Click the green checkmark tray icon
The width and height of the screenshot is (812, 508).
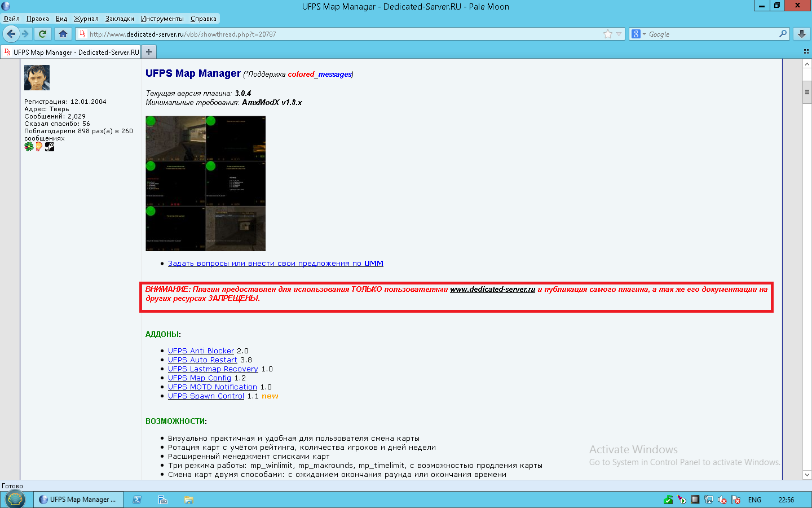pos(668,500)
